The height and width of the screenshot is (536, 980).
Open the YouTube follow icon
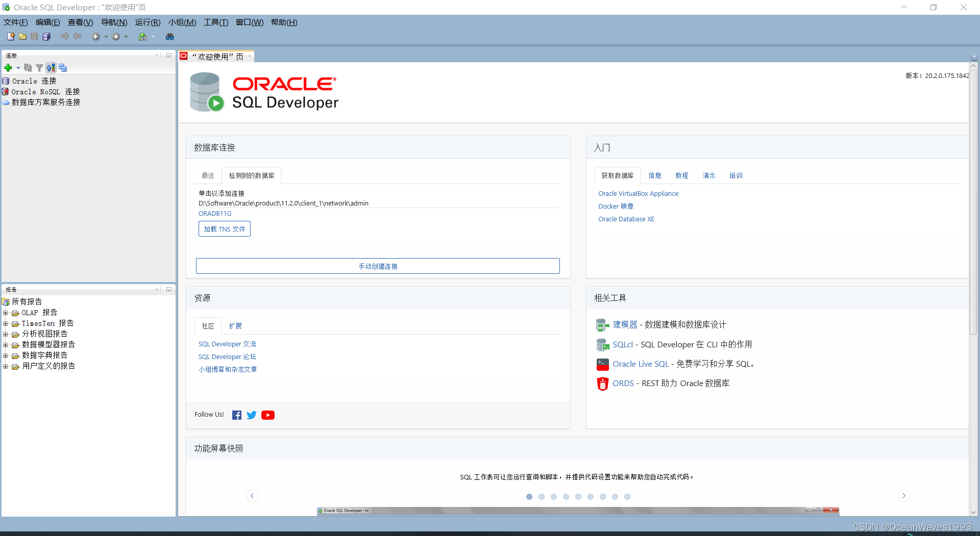(268, 415)
